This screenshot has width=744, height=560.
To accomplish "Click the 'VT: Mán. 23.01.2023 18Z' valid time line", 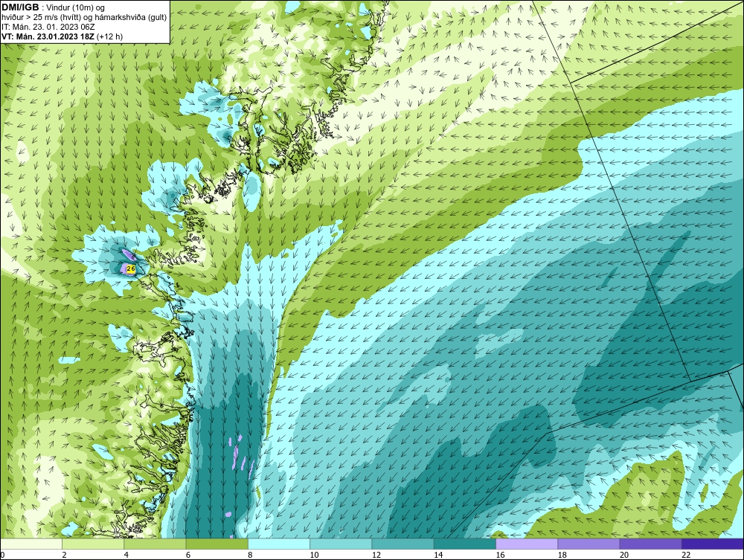I will click(62, 36).
